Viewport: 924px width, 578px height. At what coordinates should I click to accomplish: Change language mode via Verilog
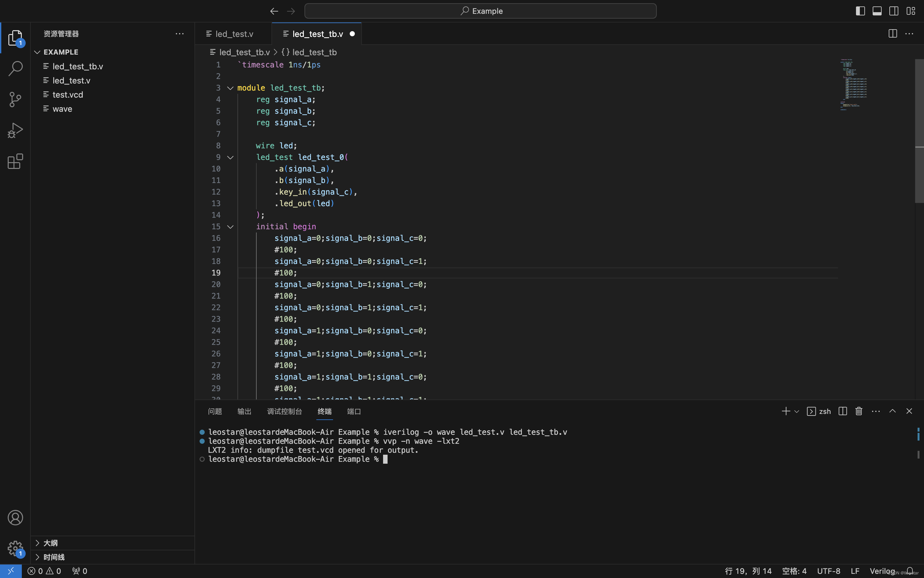[882, 571]
